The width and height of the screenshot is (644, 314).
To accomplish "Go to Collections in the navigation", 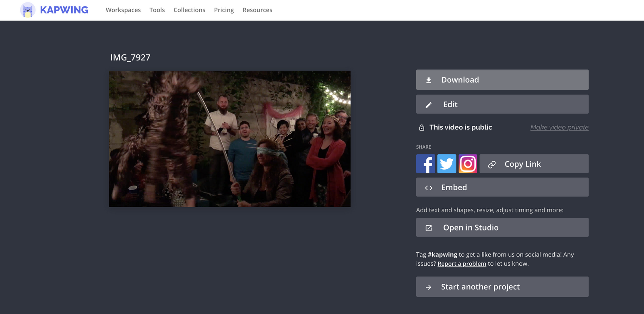I will pyautogui.click(x=189, y=10).
